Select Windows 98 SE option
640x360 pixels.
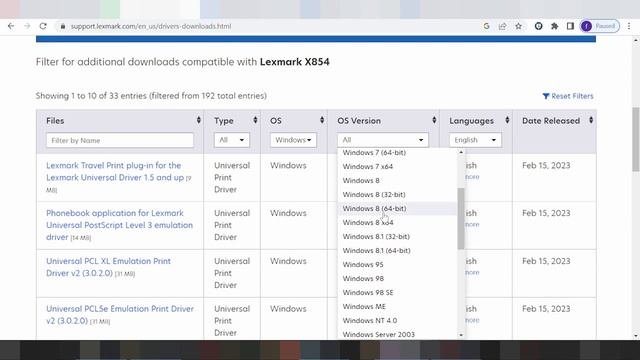coord(397,293)
